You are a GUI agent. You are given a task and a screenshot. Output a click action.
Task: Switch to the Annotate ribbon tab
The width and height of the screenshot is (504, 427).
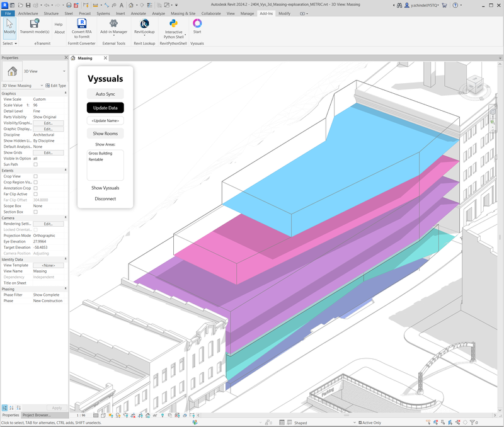[x=138, y=13]
